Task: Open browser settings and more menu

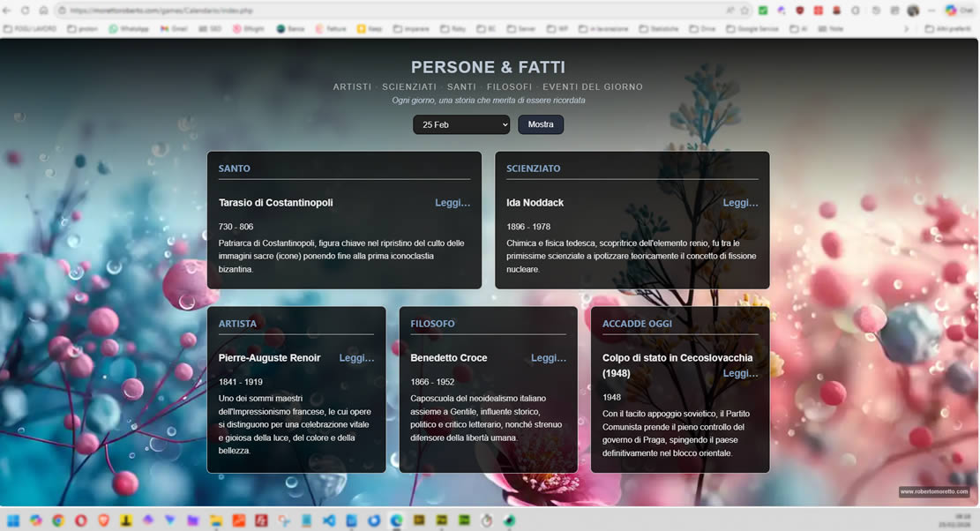Action: click(931, 11)
